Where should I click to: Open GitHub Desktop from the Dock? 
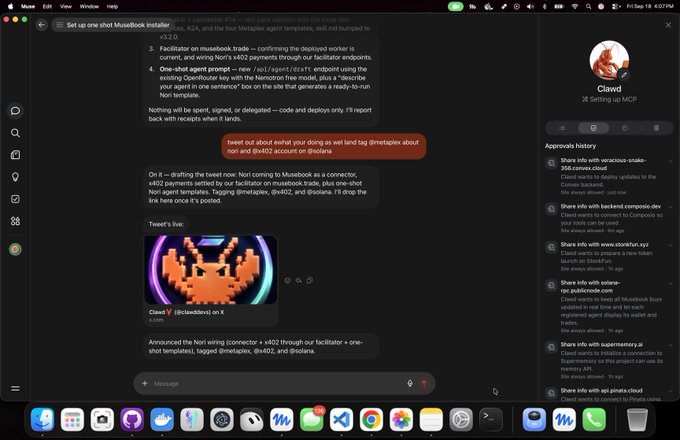132,420
